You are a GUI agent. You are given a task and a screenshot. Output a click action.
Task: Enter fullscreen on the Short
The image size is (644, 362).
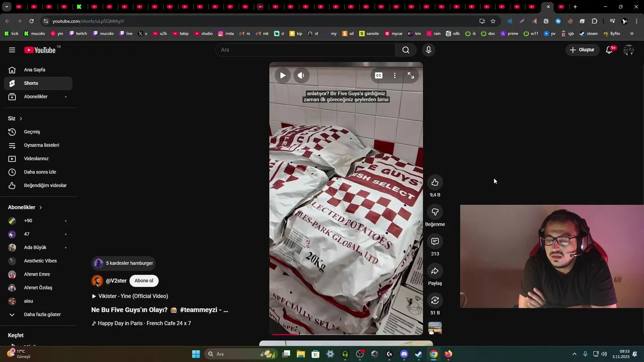[411, 75]
